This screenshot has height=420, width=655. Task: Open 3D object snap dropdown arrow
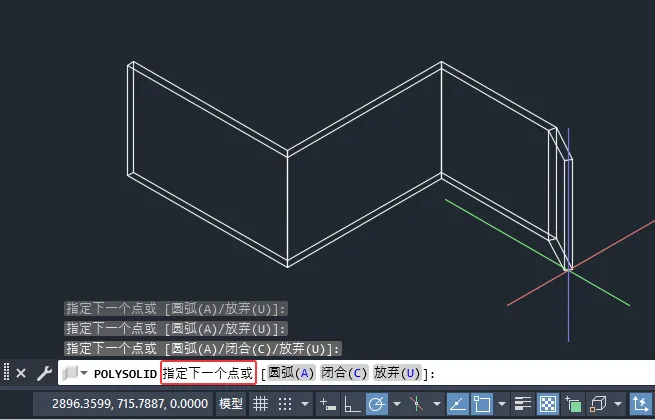618,404
